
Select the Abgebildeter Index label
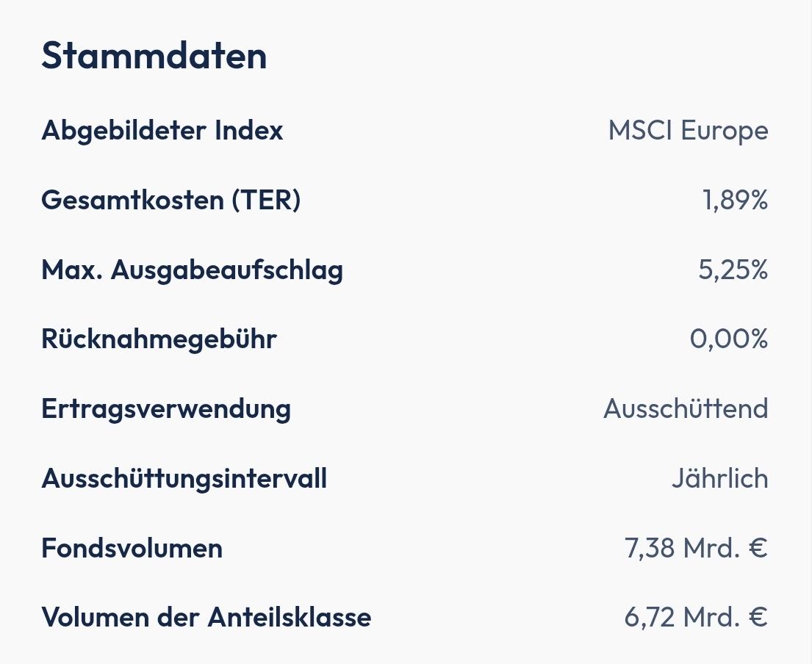pyautogui.click(x=162, y=131)
